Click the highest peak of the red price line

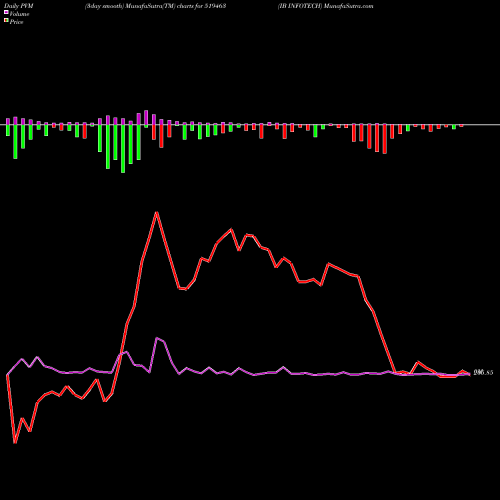coord(157,212)
